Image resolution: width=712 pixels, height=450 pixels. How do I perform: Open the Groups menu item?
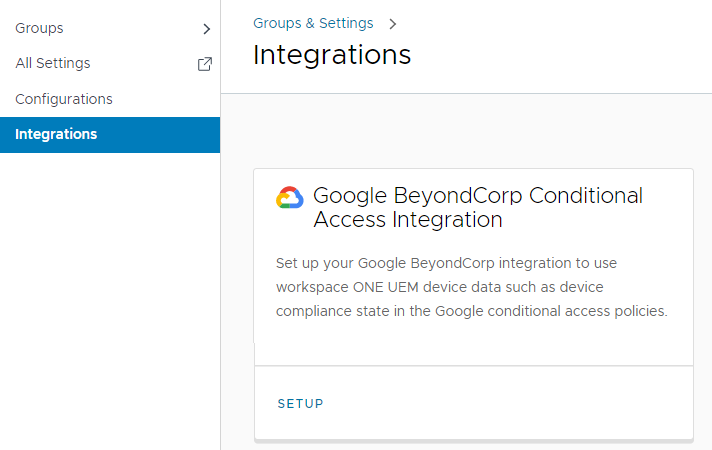pyautogui.click(x=39, y=28)
